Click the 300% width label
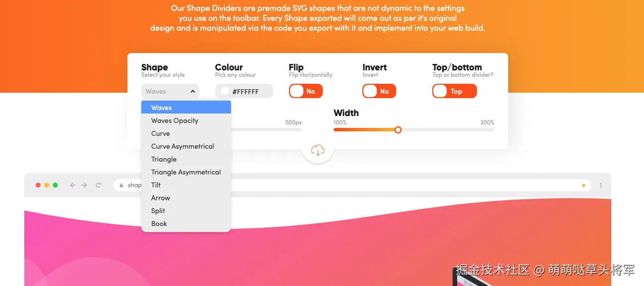The width and height of the screenshot is (644, 286). click(x=487, y=122)
